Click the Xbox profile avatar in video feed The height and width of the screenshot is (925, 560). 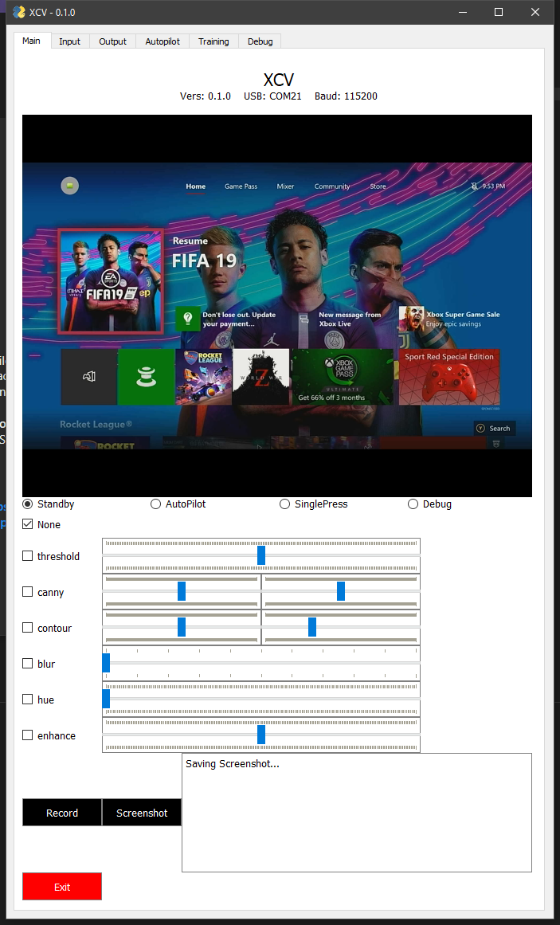pyautogui.click(x=69, y=186)
